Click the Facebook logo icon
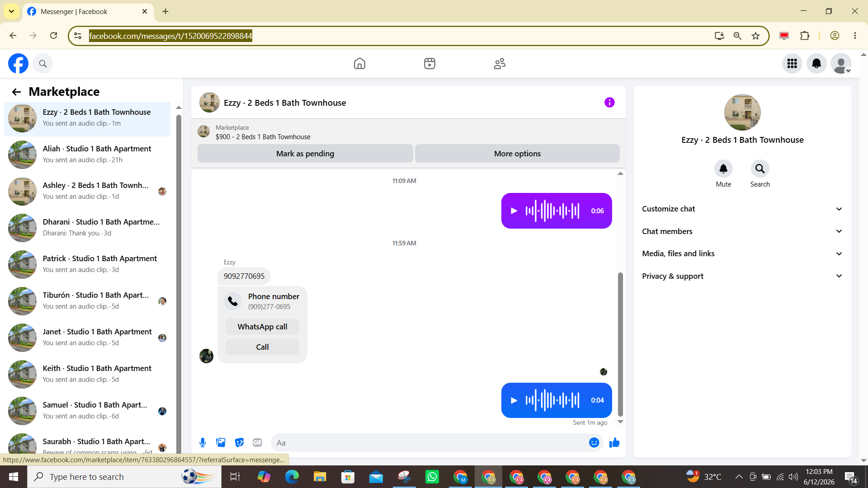 [18, 64]
